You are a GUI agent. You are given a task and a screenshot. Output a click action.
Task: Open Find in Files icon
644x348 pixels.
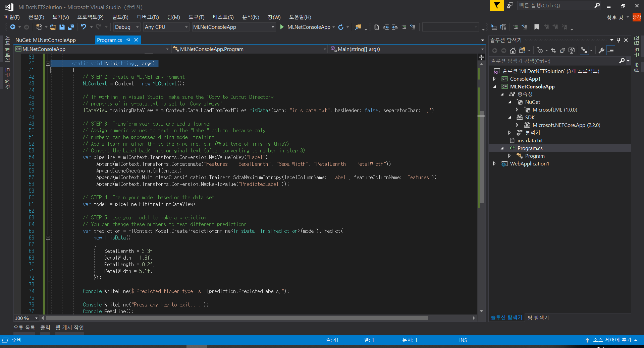pos(358,27)
